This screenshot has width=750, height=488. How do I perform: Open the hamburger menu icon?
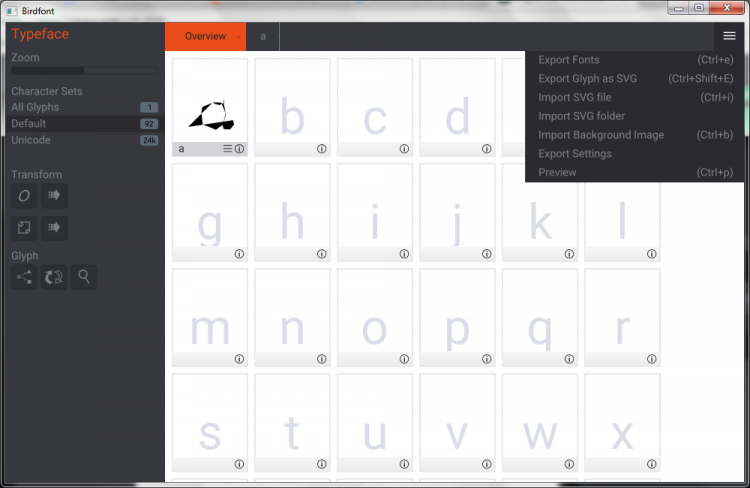729,36
